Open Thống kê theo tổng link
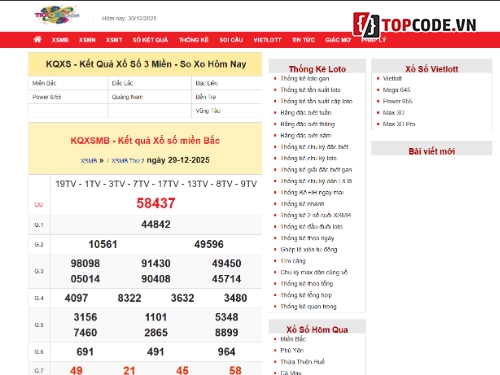 click(307, 284)
